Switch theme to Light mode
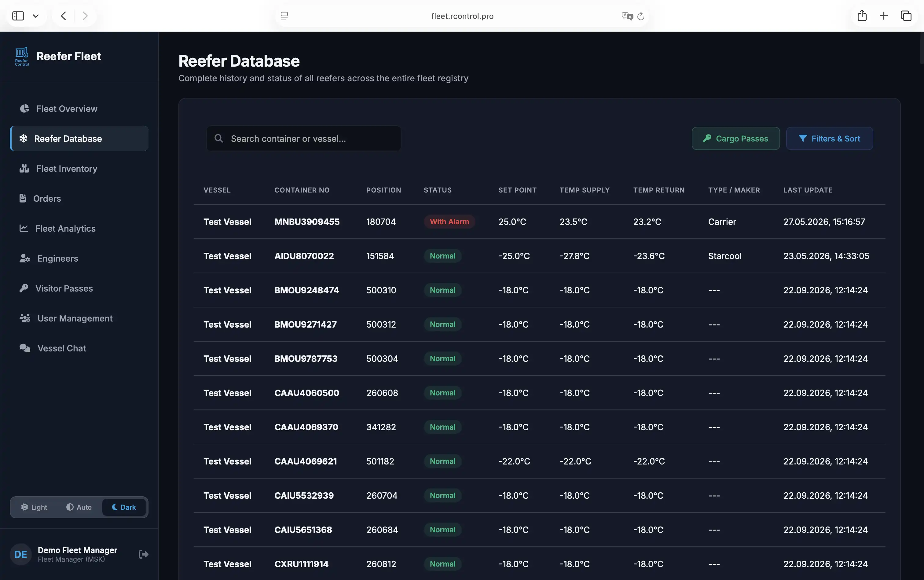 click(x=34, y=507)
